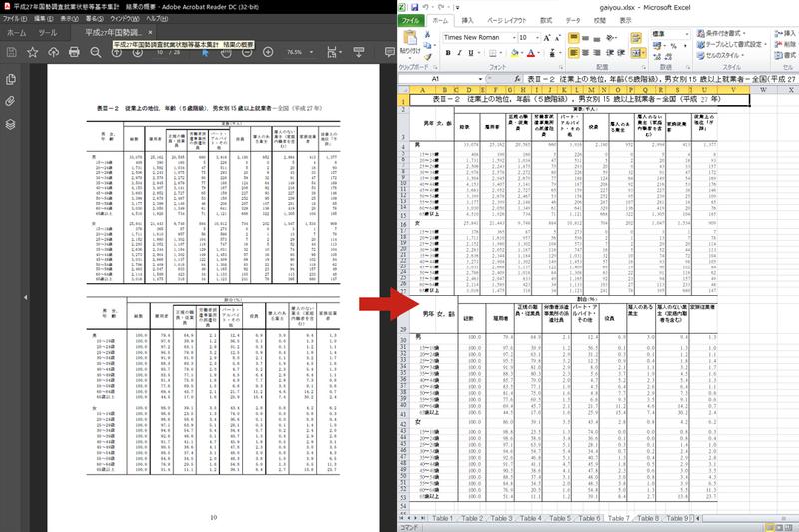Click the print icon in Acrobat toolbar
The image size is (799, 532).
click(x=74, y=52)
